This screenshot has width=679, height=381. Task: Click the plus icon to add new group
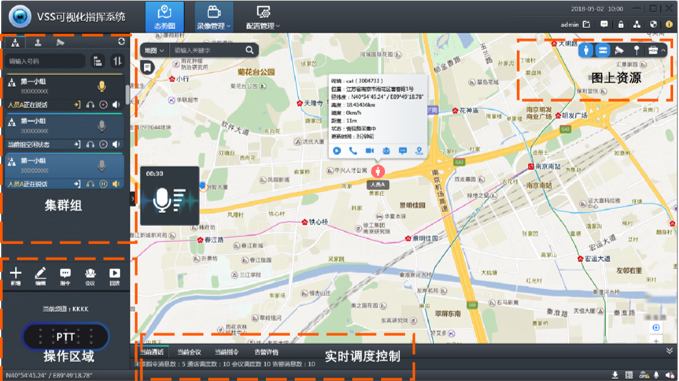tap(16, 276)
